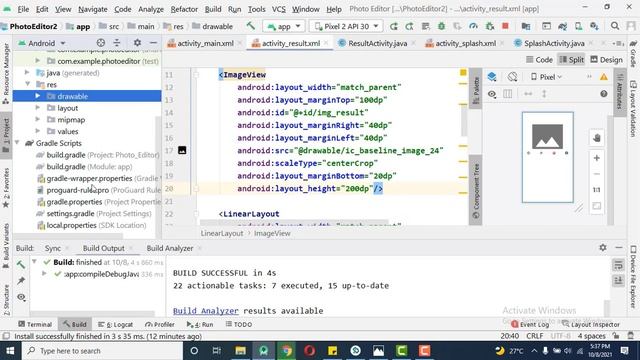Screen dimensions: 640x360
Task: Toggle the view options eye in preview toolbar
Action: (x=492, y=94)
